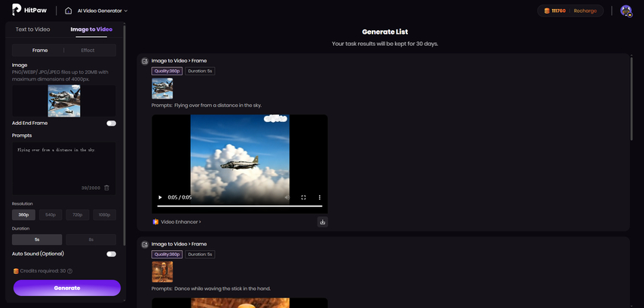The width and height of the screenshot is (644, 308).
Task: Select 540p resolution
Action: 51,215
